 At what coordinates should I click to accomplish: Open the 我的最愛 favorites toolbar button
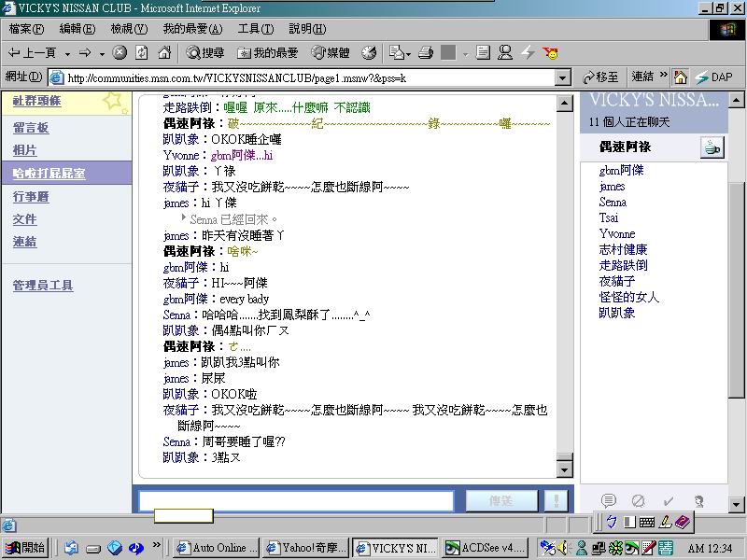point(268,53)
